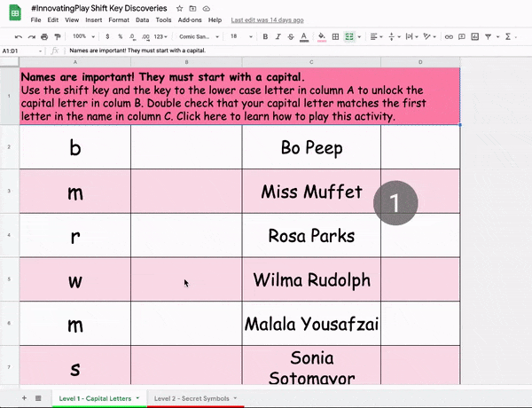Add a new sheet with the plus button

24,398
